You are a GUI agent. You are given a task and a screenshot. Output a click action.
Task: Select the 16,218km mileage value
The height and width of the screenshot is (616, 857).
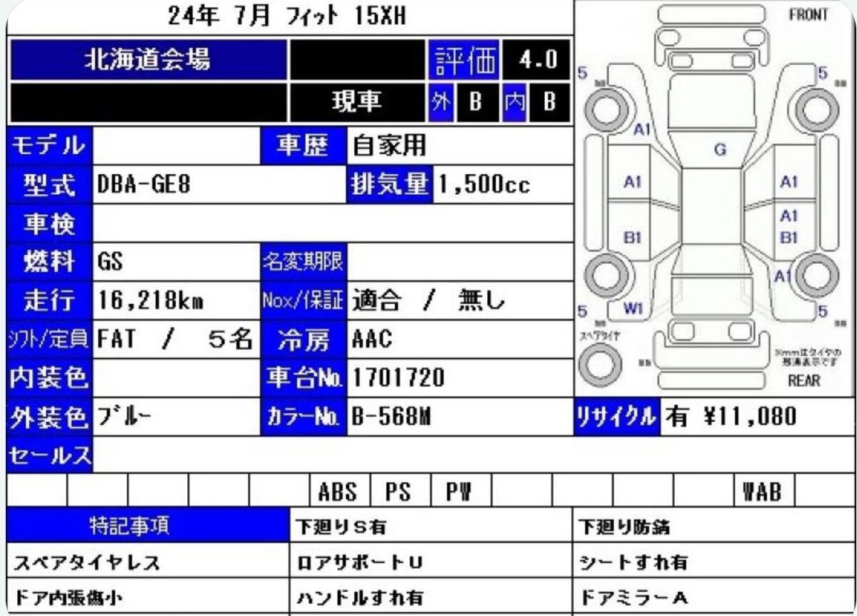coord(151,301)
